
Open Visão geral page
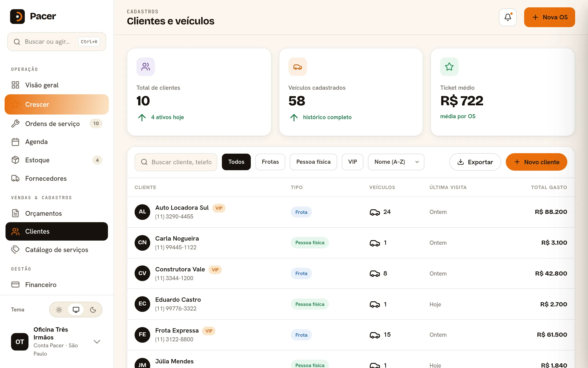pos(57,85)
